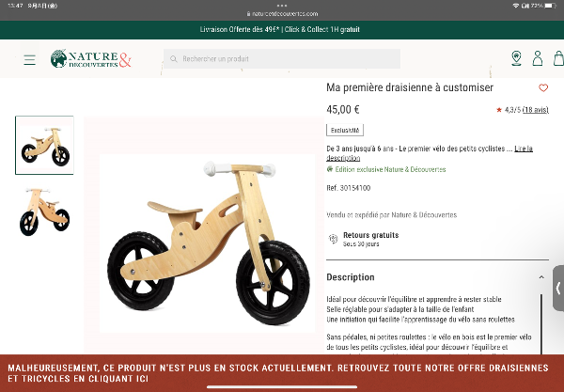Click the search magnifier icon
This screenshot has height=392, width=564.
173,59
